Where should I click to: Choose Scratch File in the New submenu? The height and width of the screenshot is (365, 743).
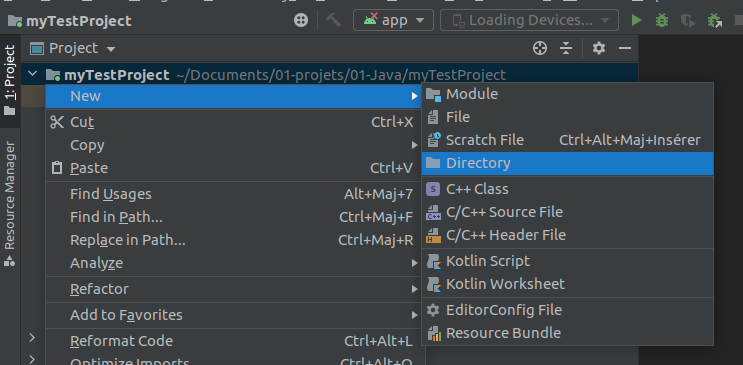(x=567, y=140)
